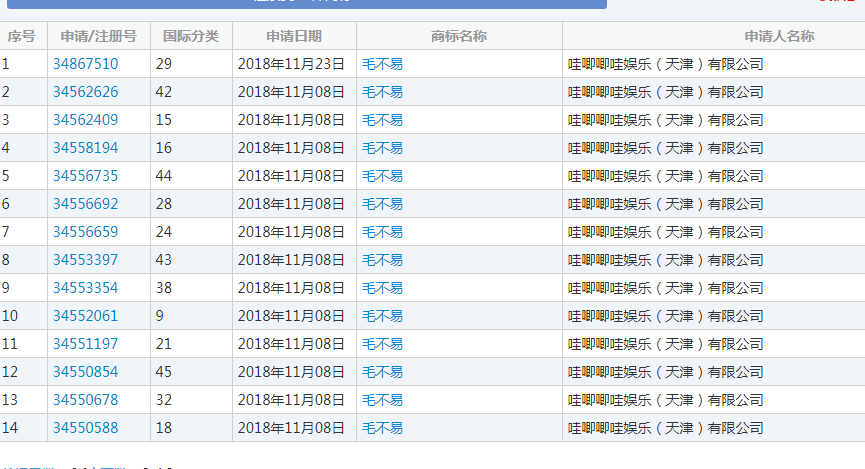Open registration number 34867510

tap(86, 64)
